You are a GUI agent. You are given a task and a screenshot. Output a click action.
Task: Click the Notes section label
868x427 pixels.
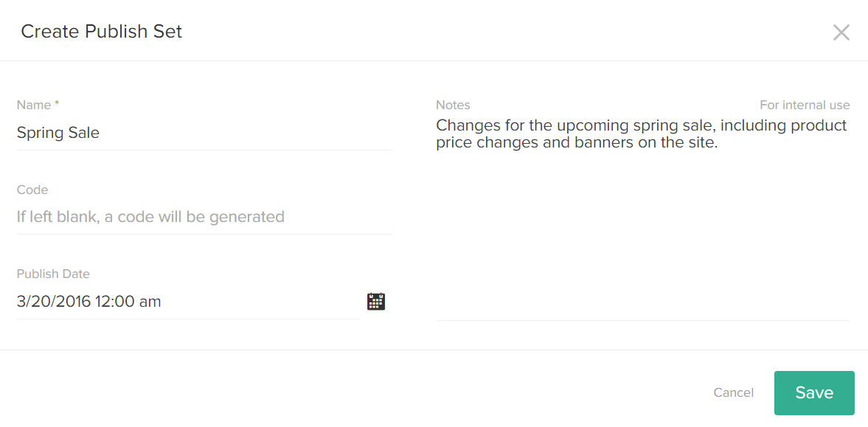(x=453, y=105)
